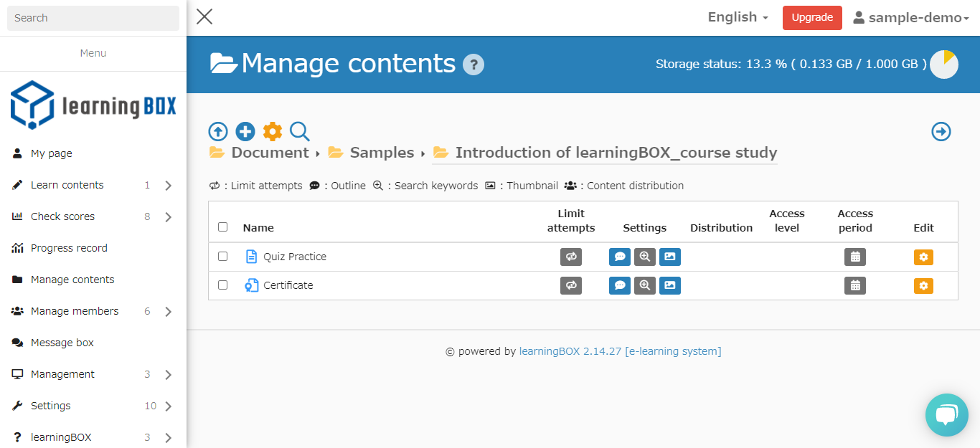Viewport: 980px width, 448px height.
Task: Open outline settings for Certificate
Action: tap(620, 285)
